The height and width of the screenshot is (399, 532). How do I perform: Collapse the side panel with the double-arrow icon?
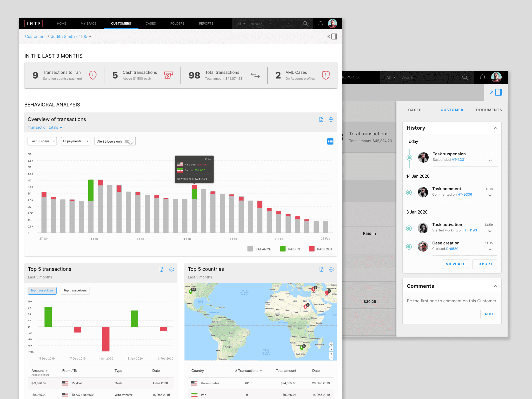pos(491,92)
